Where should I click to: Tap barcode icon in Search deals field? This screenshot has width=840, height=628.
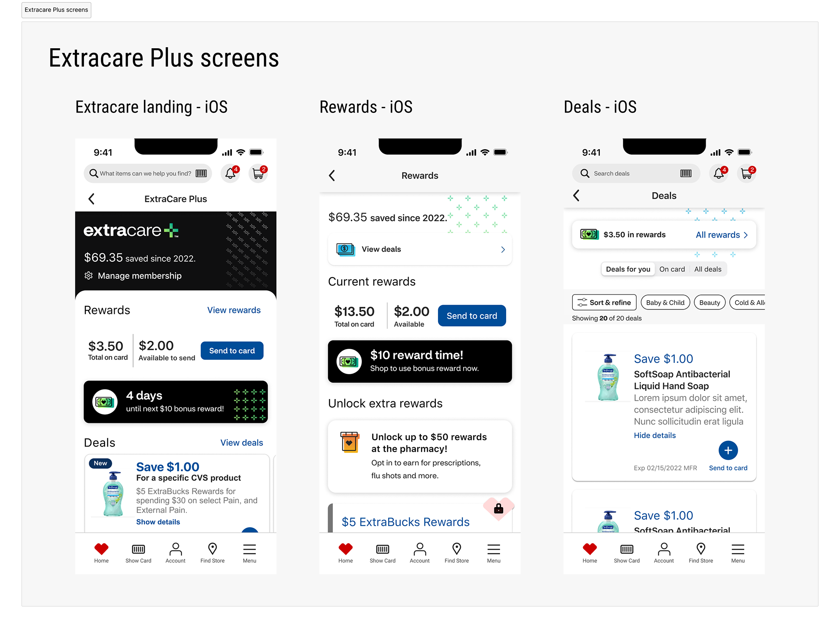686,173
